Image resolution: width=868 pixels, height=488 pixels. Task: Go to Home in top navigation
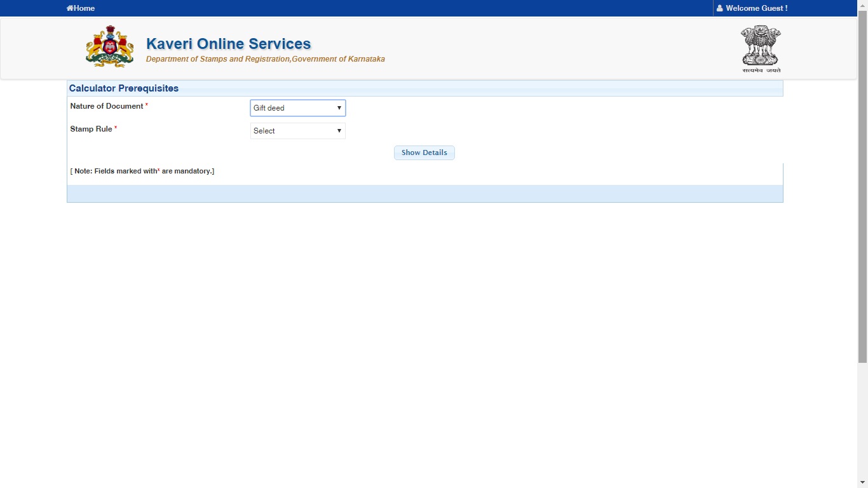pos(84,8)
